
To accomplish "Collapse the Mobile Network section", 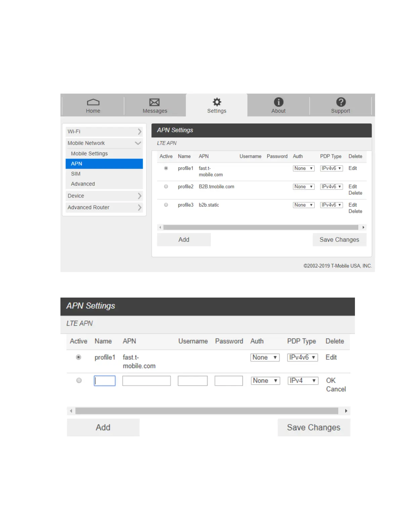I will click(104, 143).
